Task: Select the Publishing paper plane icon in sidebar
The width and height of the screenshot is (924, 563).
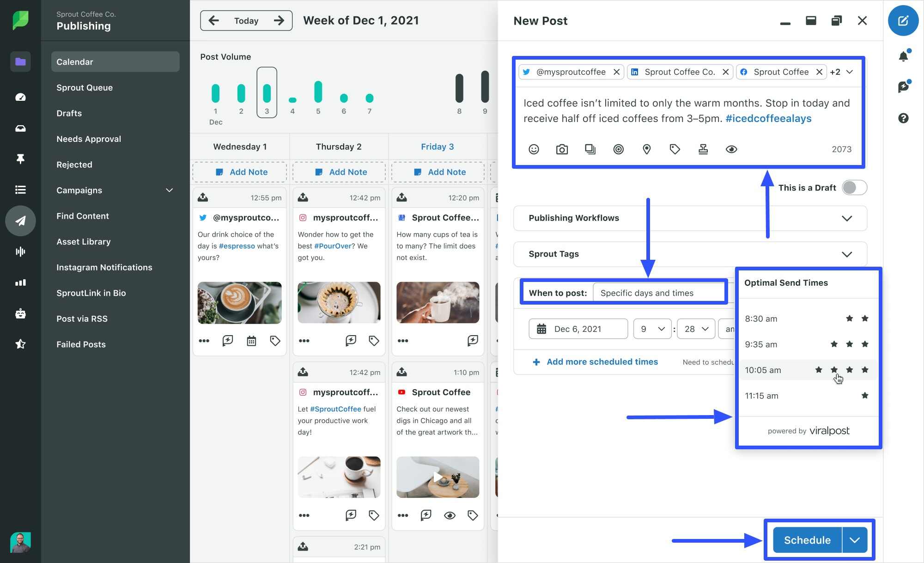Action: click(x=20, y=221)
